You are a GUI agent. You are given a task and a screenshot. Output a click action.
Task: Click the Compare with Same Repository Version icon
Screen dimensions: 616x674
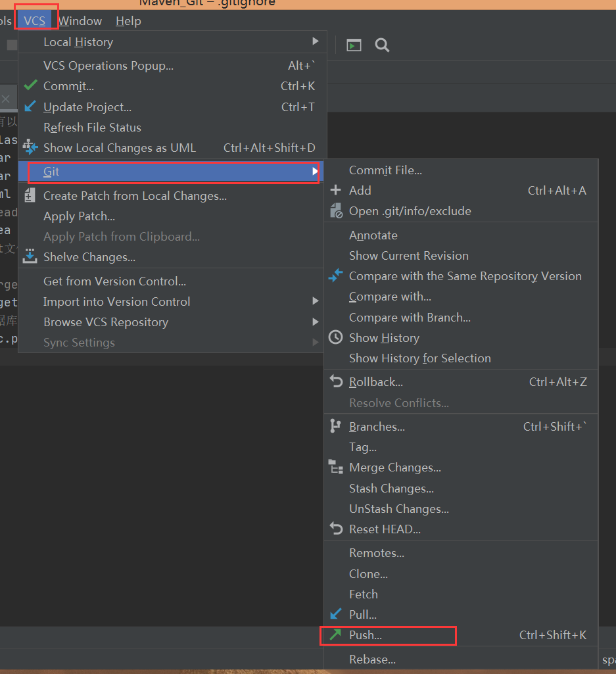(x=336, y=275)
